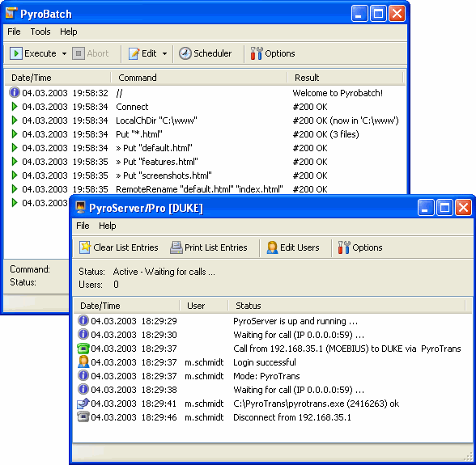Viewport: 476px width, 465px height.
Task: Click m.schmidt user on Mode: PyroTrans row
Action: [x=204, y=376]
